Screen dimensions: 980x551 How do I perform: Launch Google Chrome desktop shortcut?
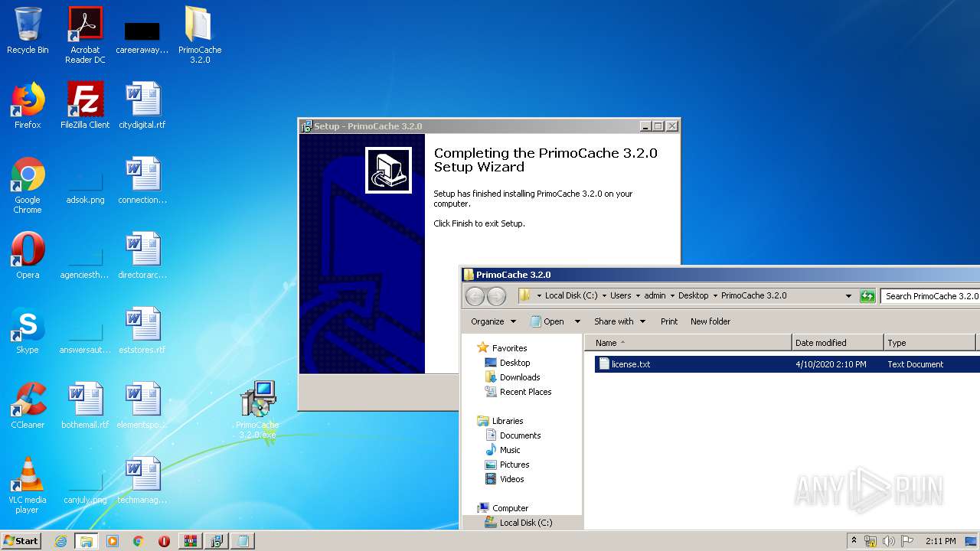click(x=28, y=186)
